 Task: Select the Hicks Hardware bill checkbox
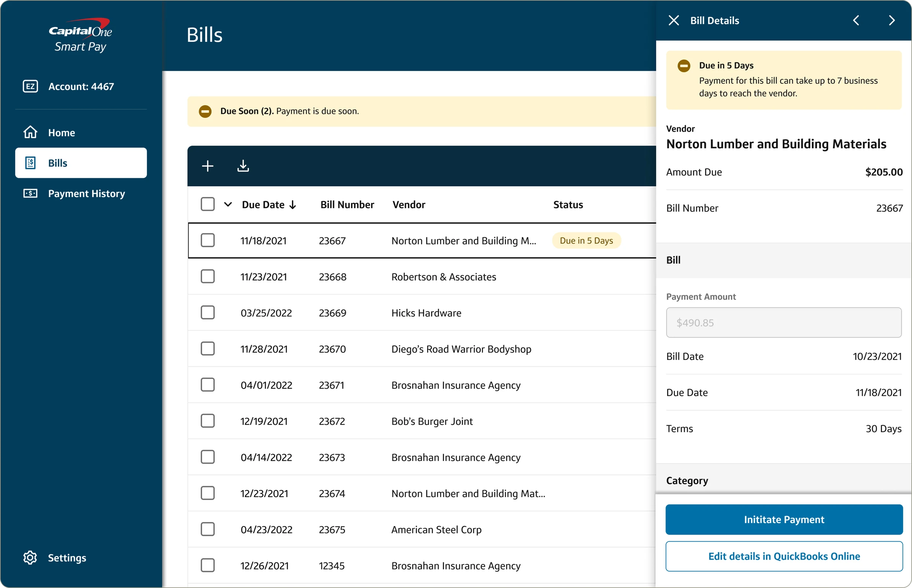[x=208, y=313]
